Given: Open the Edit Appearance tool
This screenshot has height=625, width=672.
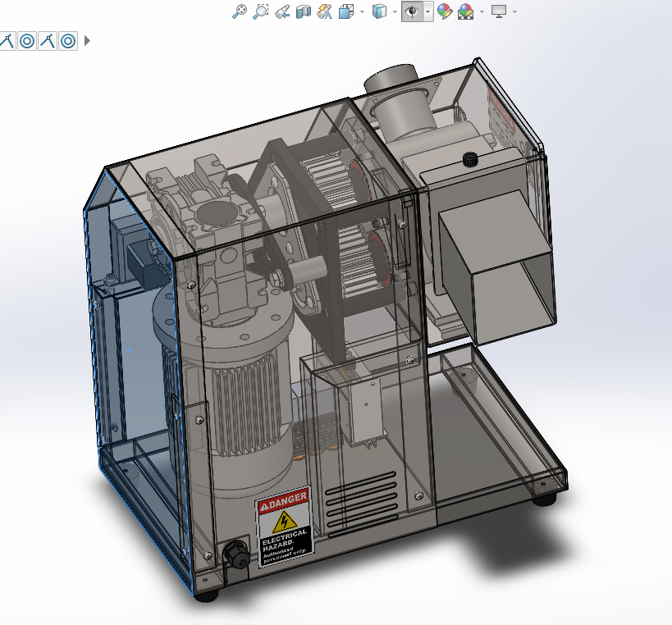Looking at the screenshot, I should point(445,11).
